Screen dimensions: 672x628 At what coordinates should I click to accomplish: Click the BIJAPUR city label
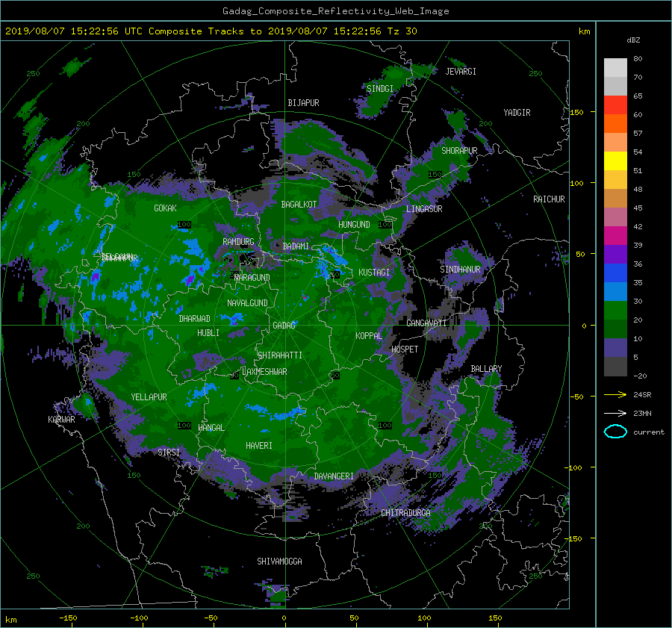pos(303,103)
